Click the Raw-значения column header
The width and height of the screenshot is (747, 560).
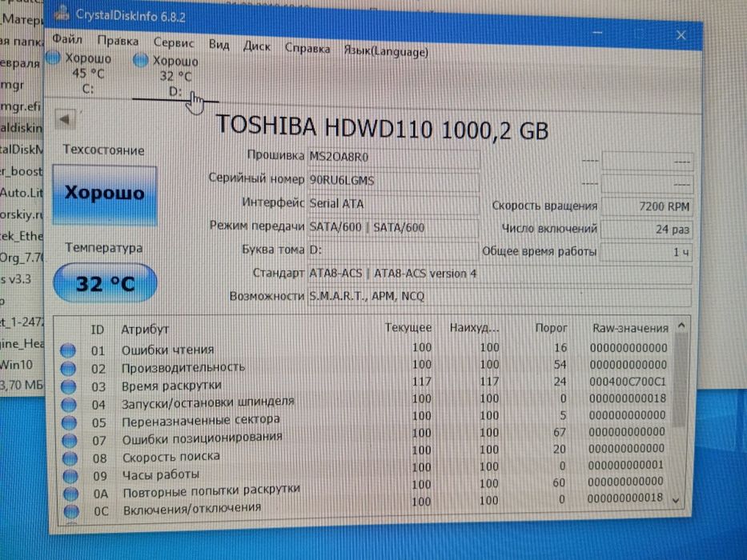(630, 328)
